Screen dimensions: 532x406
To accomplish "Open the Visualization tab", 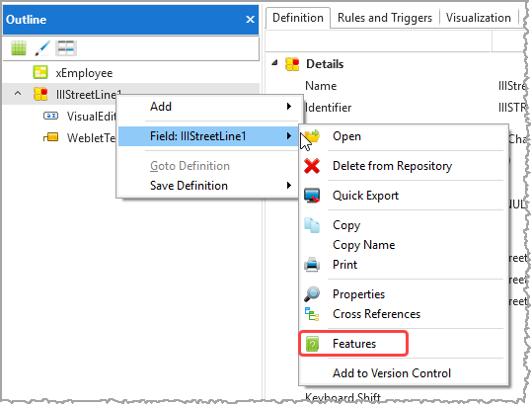I will pos(479,18).
